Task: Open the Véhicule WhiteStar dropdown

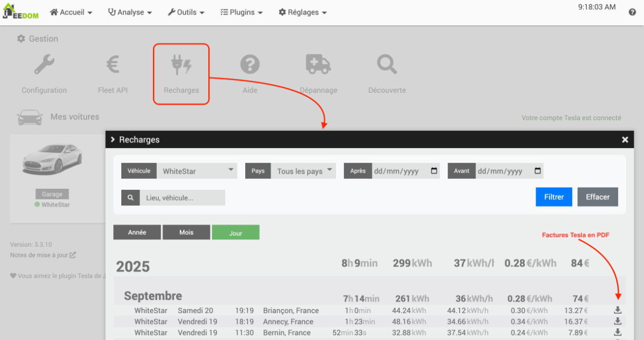Action: tap(197, 171)
